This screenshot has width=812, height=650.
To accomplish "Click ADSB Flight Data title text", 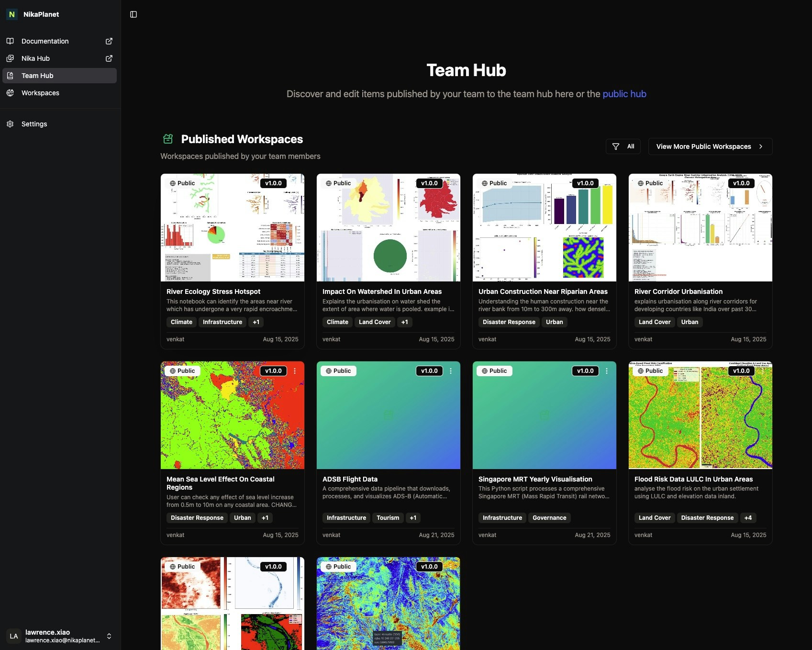I will point(350,479).
